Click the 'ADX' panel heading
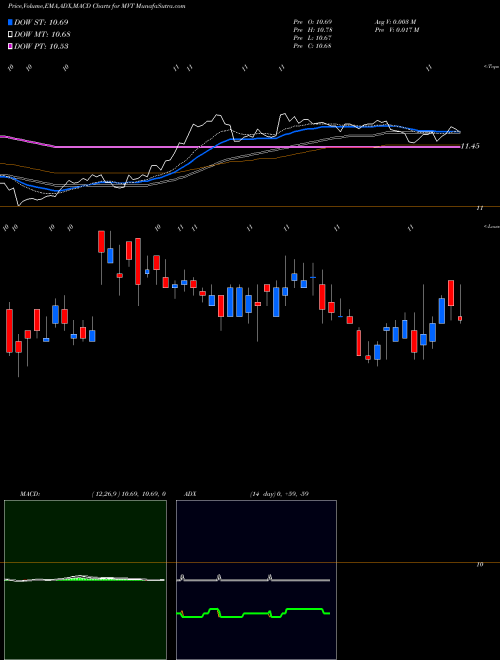 [190, 494]
